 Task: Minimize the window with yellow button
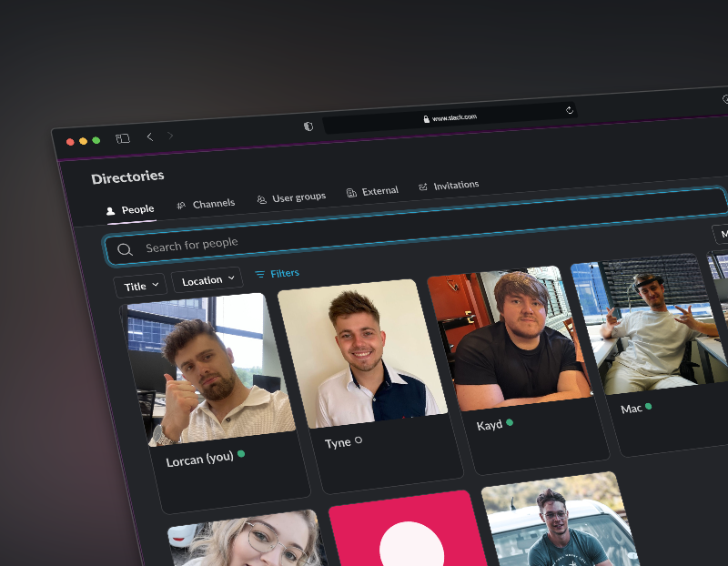(83, 141)
